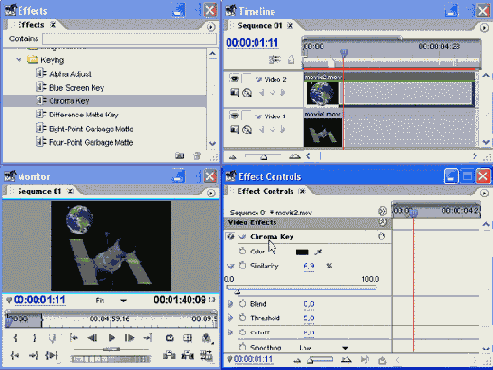The image size is (493, 370).
Task: Close the Effects tab
Action: (53, 25)
